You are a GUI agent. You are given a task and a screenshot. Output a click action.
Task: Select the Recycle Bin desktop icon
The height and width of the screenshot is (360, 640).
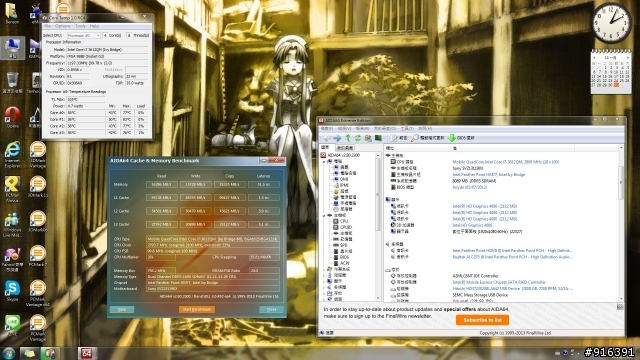(12, 82)
